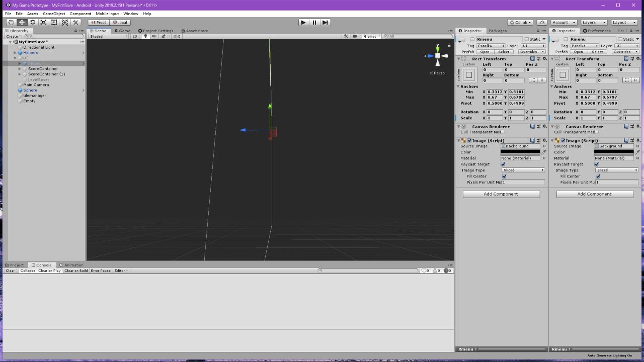Open the custom editor tools wrench icon
Screen dimensions: 644x362
[x=76, y=22]
